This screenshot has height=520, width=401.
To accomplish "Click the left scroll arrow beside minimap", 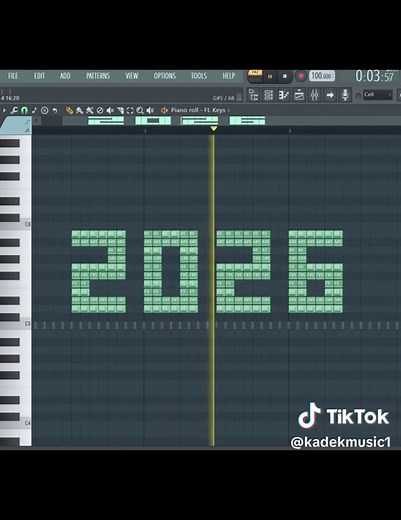I will coord(37,121).
